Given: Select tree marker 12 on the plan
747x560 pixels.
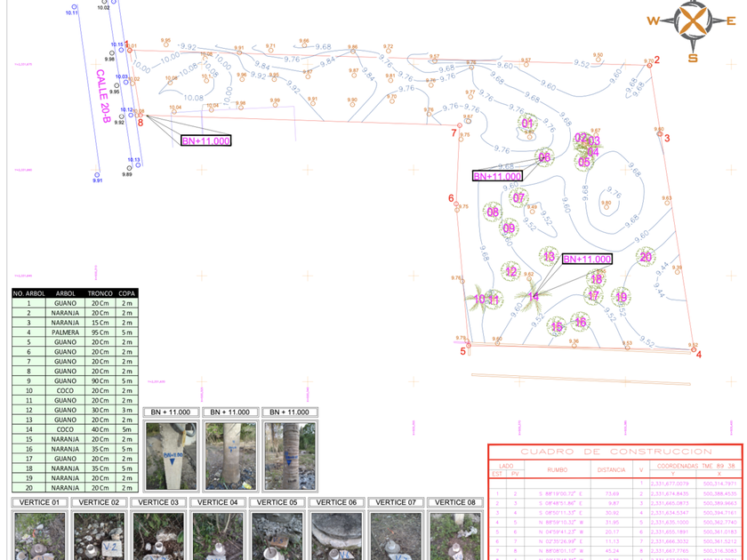Looking at the screenshot, I should tap(511, 271).
